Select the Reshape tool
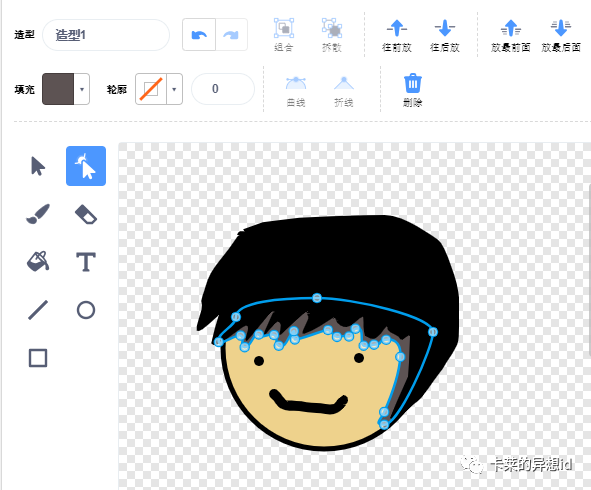Viewport: 591px width, 490px height. [86, 166]
